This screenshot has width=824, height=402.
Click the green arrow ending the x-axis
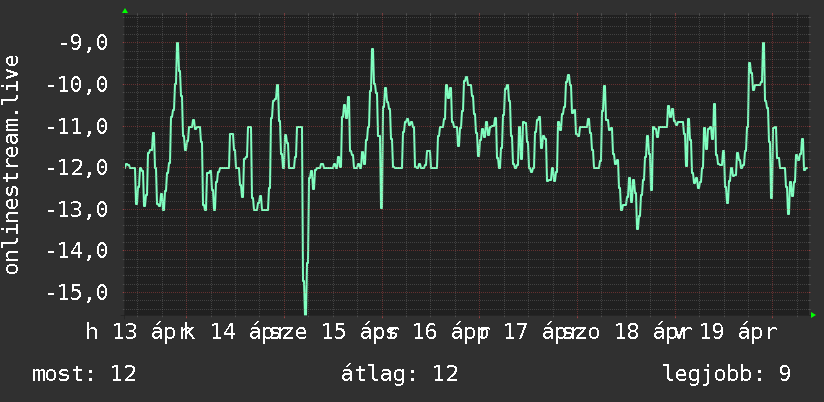[x=813, y=315]
